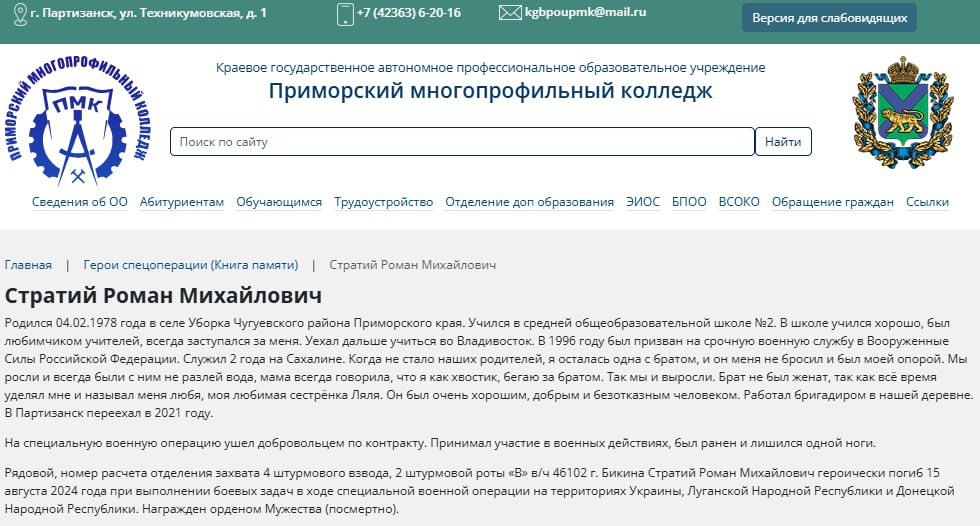Image resolution: width=980 pixels, height=526 pixels.
Task: Open the 'Обучающимся' menu item
Action: coord(279,202)
